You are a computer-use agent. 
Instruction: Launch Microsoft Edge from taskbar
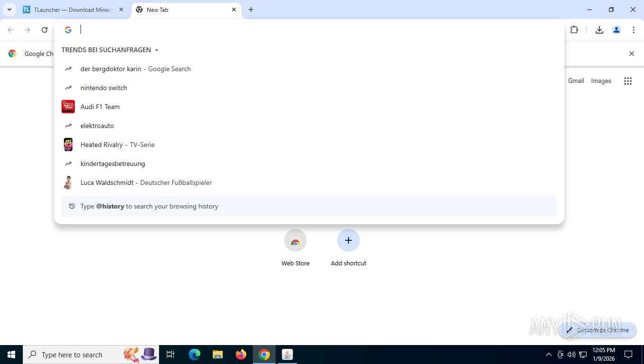[195, 355]
